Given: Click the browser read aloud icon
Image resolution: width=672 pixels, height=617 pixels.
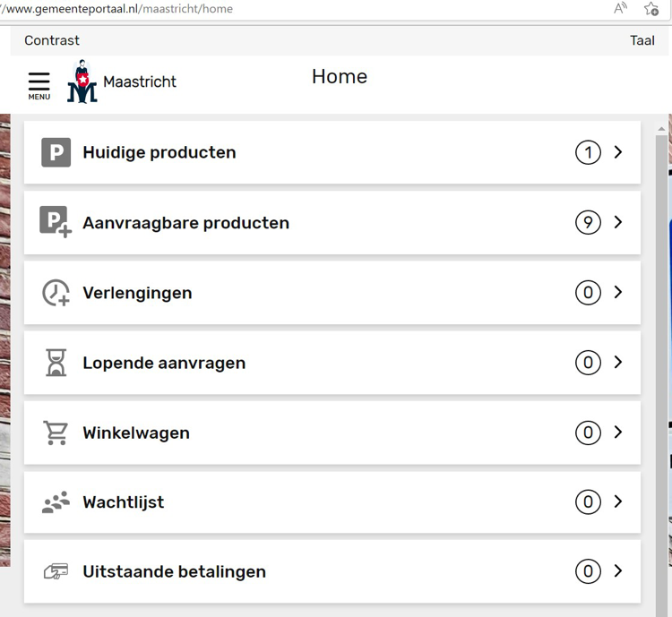Looking at the screenshot, I should coord(620,9).
